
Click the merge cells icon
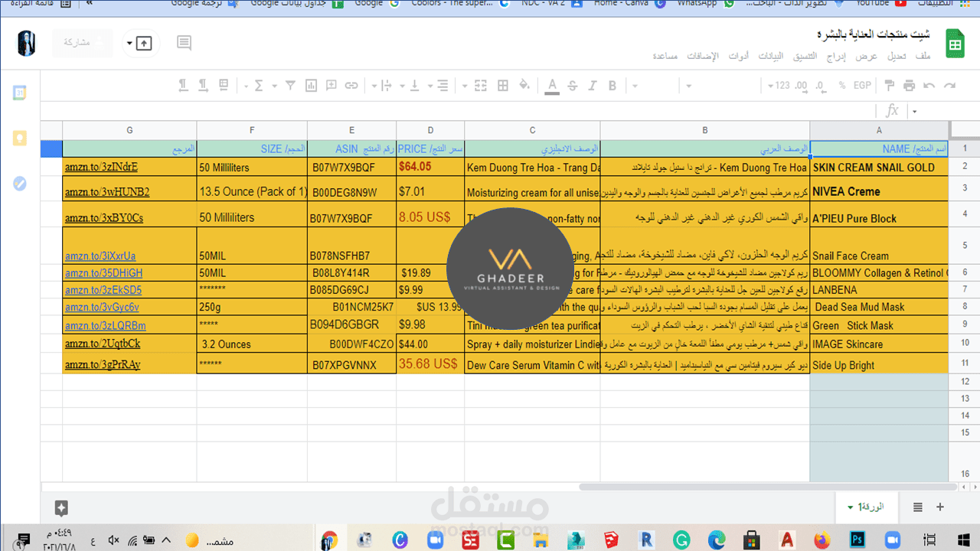coord(480,86)
